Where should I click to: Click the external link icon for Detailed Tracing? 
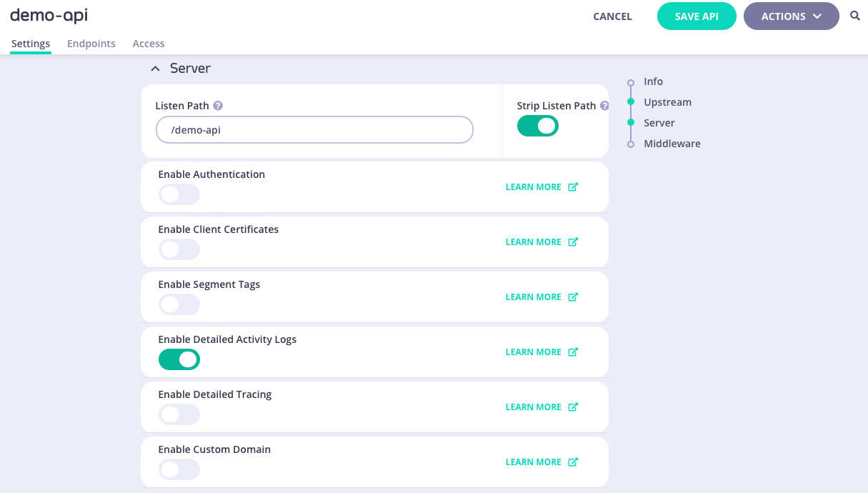[x=573, y=407]
